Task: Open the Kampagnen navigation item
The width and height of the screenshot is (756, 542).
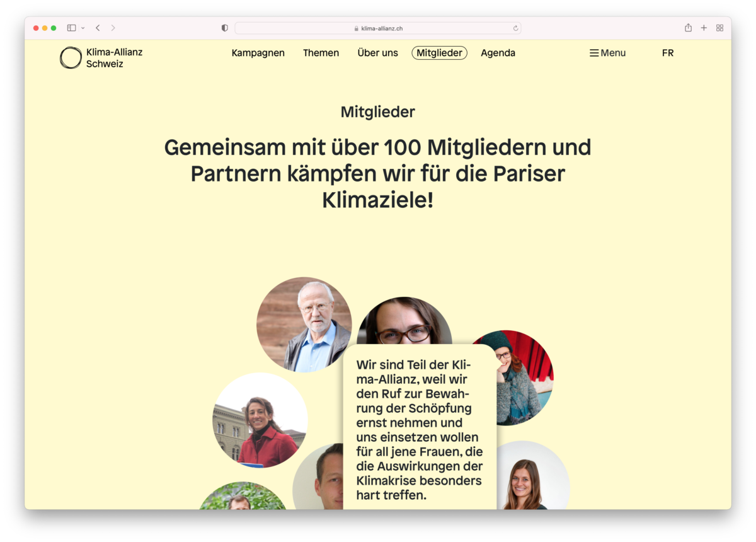Action: [x=258, y=53]
